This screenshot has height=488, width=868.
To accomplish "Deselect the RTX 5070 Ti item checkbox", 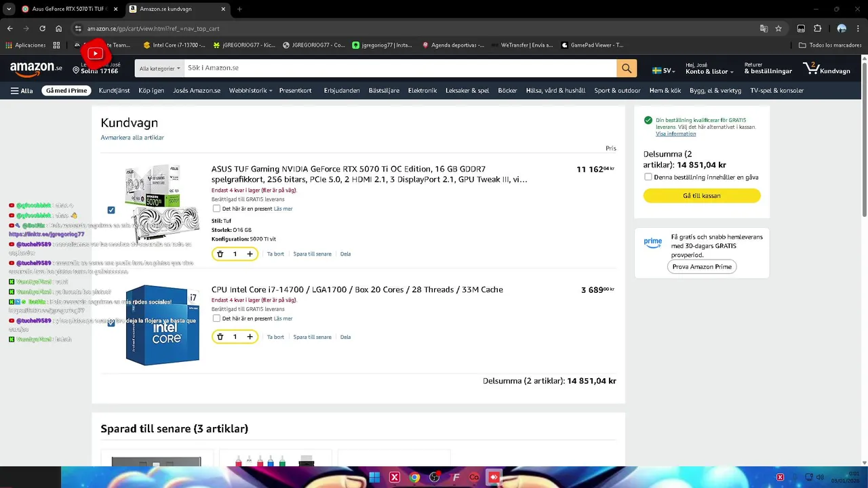I will (111, 210).
